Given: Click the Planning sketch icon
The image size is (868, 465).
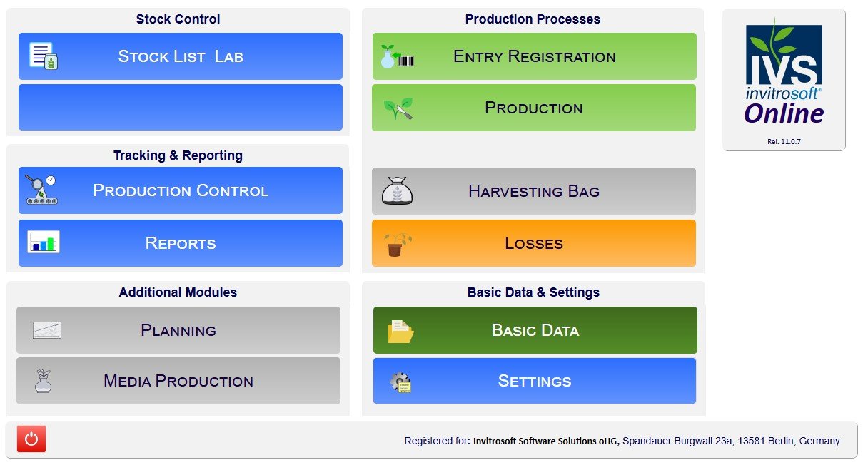Looking at the screenshot, I should 47,330.
